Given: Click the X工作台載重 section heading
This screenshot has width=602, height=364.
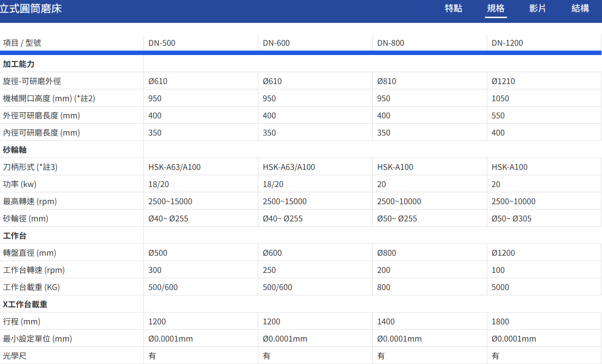Looking at the screenshot, I should click(25, 305).
